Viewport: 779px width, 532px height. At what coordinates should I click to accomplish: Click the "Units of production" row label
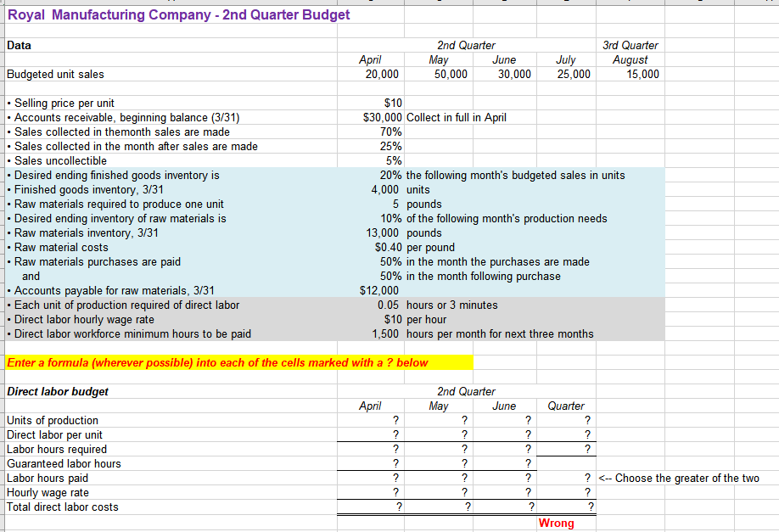tap(52, 420)
